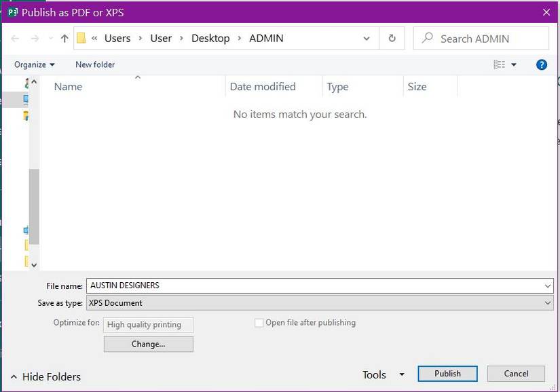Screen dimensions: 560x392
Task: Click the Name column sort indicator
Action: point(137,78)
